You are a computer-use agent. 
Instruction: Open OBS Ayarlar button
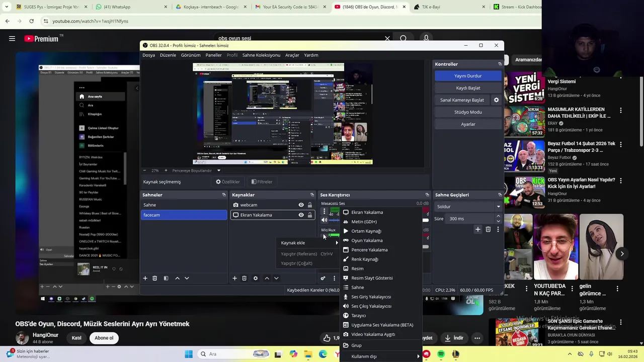pyautogui.click(x=468, y=124)
